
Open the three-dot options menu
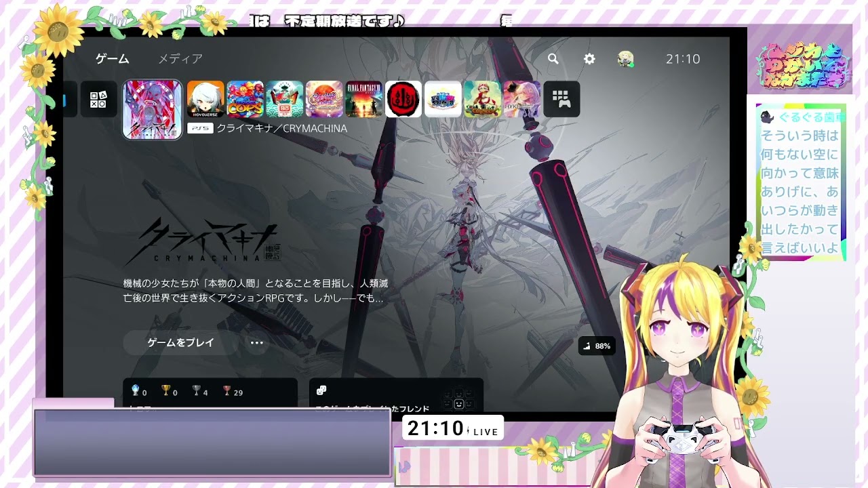coord(256,343)
